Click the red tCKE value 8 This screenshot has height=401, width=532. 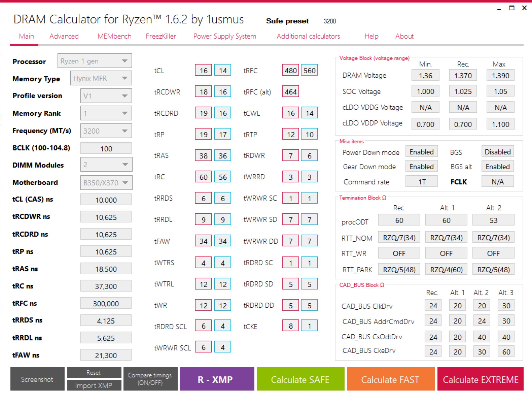291,325
